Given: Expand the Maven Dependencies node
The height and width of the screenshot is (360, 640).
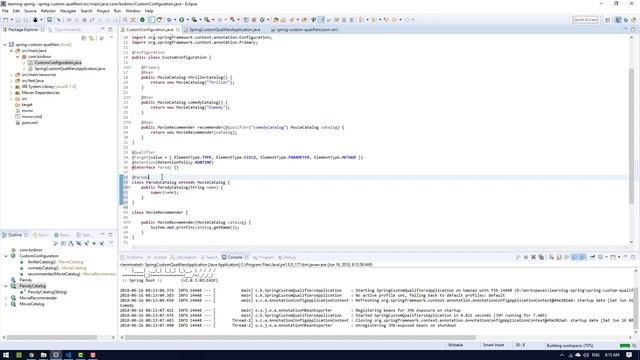Looking at the screenshot, I should (x=11, y=93).
